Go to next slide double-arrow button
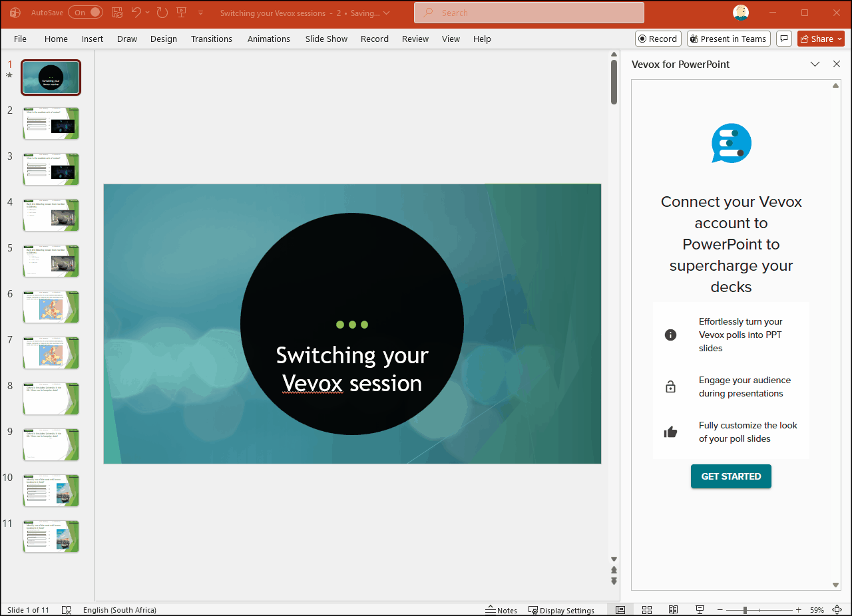 click(614, 581)
